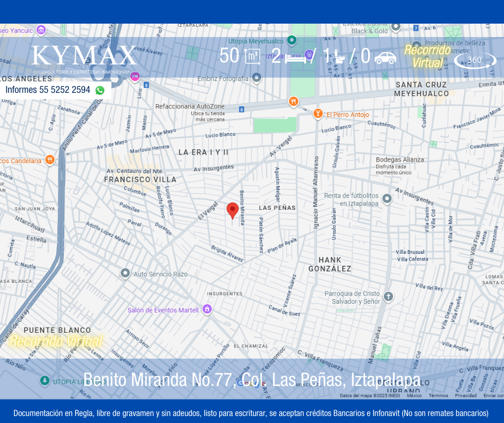Viewport: 504px width, 423px height.
Task: Click the Benito Miranda No.77 address text
Action: pyautogui.click(x=251, y=380)
